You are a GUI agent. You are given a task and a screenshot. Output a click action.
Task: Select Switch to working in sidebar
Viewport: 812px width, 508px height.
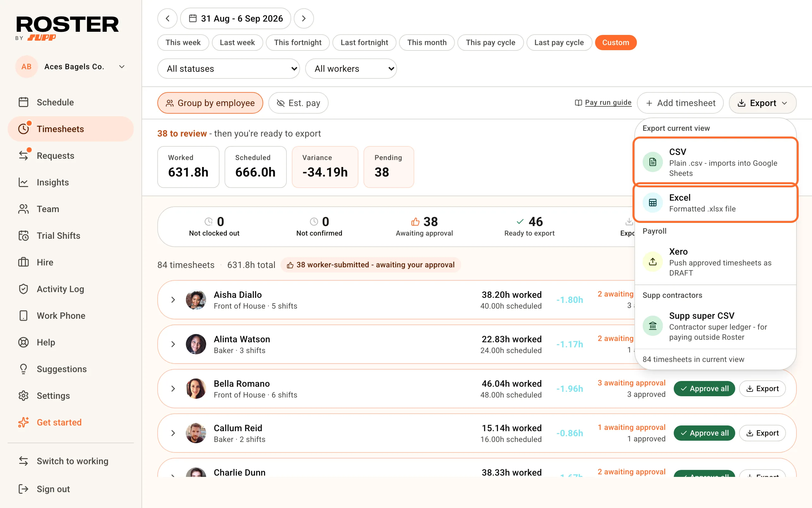pyautogui.click(x=71, y=461)
